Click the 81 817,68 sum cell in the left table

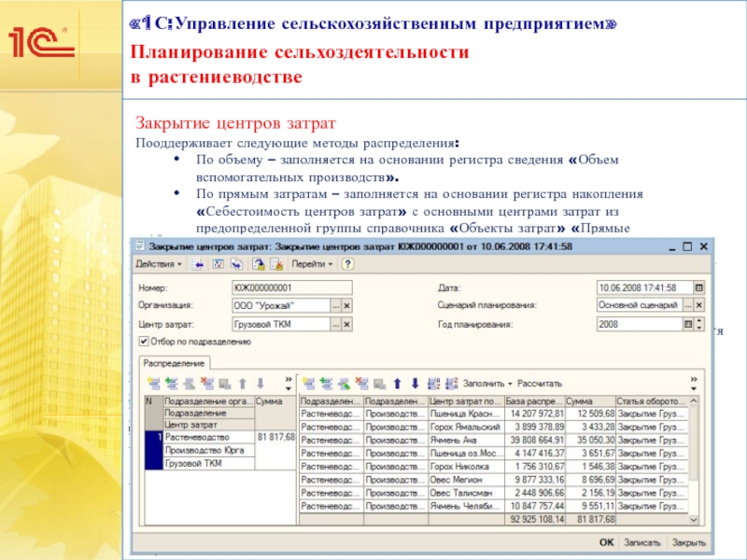point(275,437)
